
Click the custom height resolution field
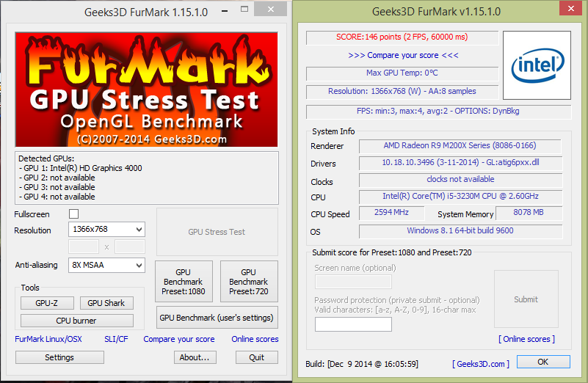(130, 247)
